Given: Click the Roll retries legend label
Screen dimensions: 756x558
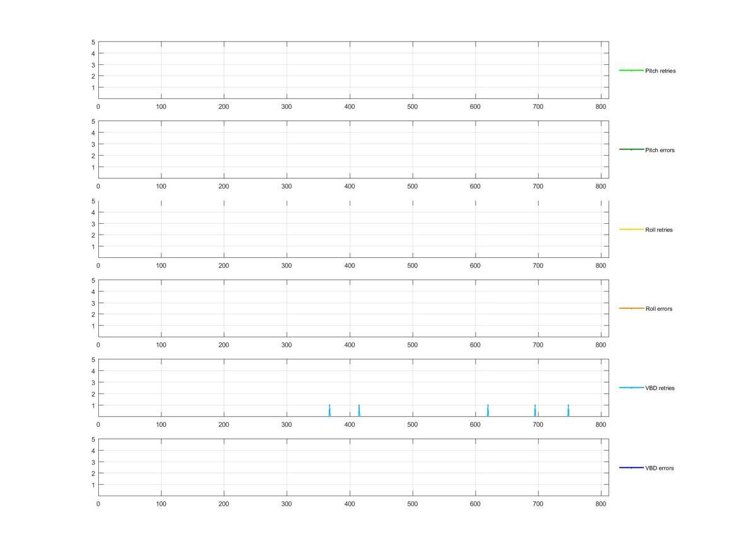Looking at the screenshot, I should coord(659,230).
